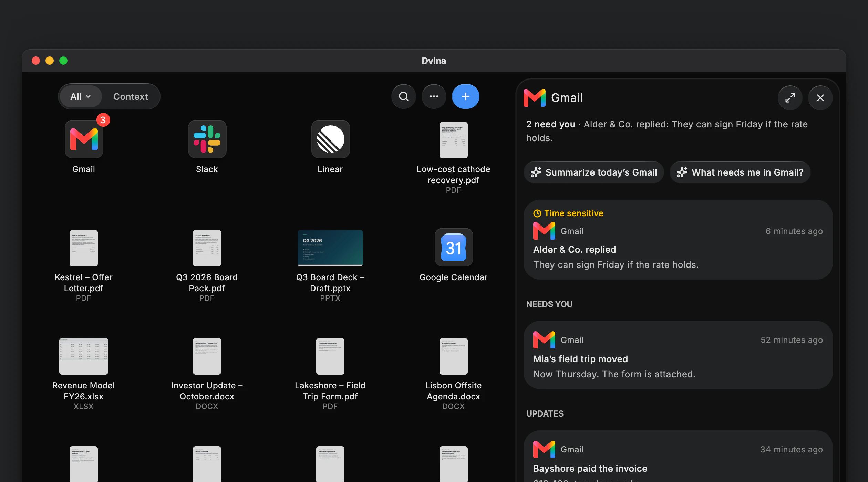Open the three-dots more options button

(x=434, y=96)
